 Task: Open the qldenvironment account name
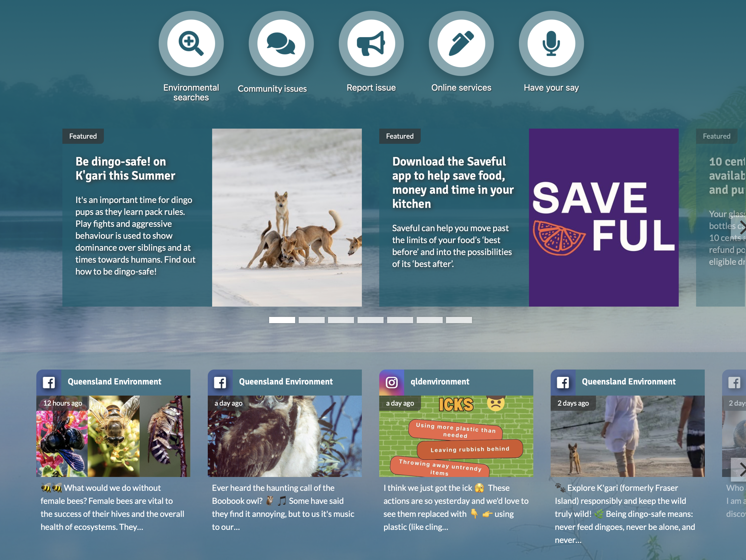(x=440, y=381)
